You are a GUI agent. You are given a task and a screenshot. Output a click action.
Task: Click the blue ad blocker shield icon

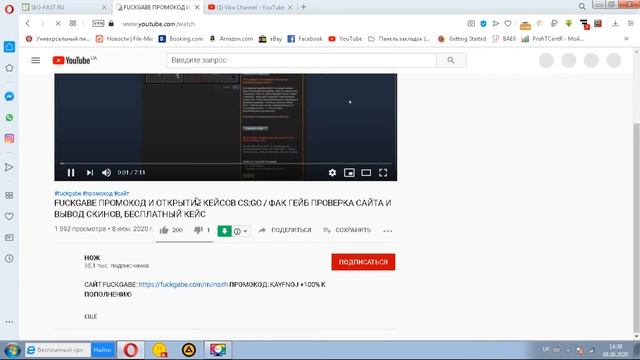coord(483,24)
